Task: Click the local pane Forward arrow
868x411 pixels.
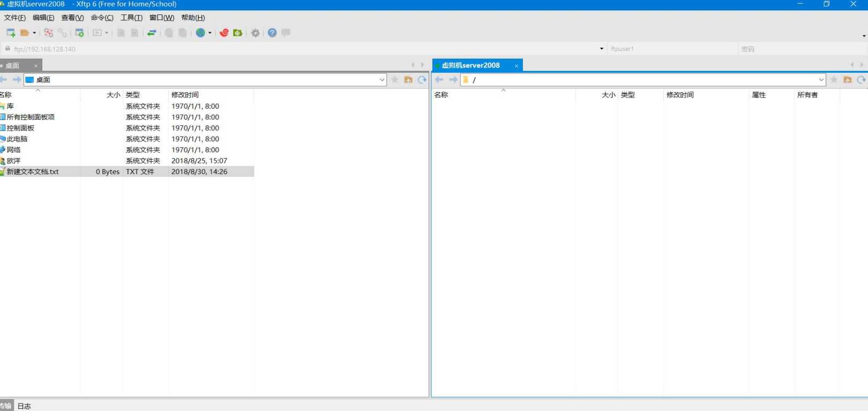Action: click(17, 80)
